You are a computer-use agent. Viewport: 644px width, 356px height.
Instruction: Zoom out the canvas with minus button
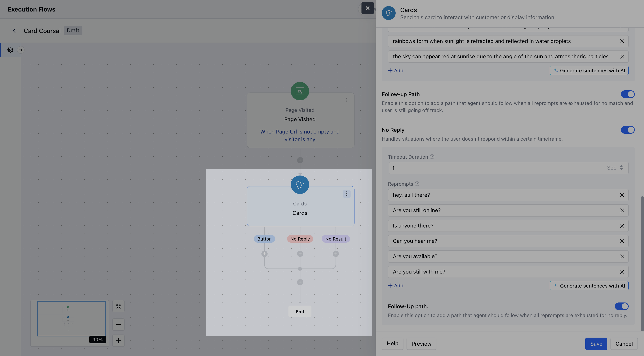118,325
